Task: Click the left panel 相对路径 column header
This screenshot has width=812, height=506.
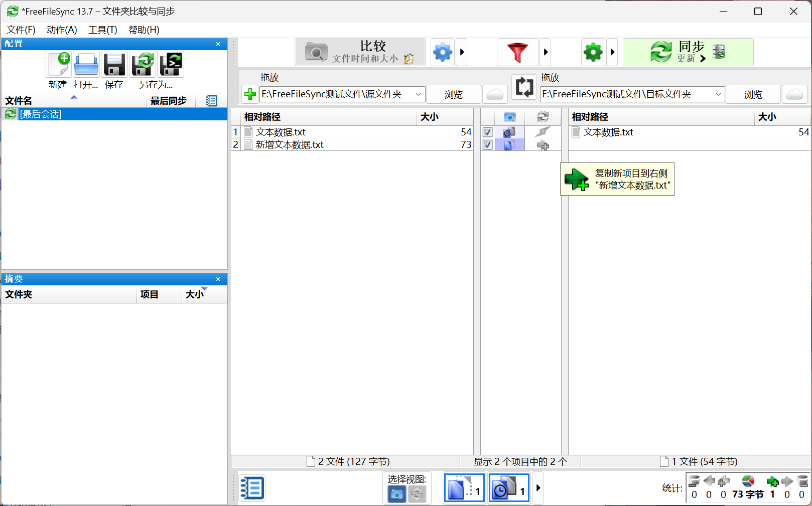Action: pos(329,117)
